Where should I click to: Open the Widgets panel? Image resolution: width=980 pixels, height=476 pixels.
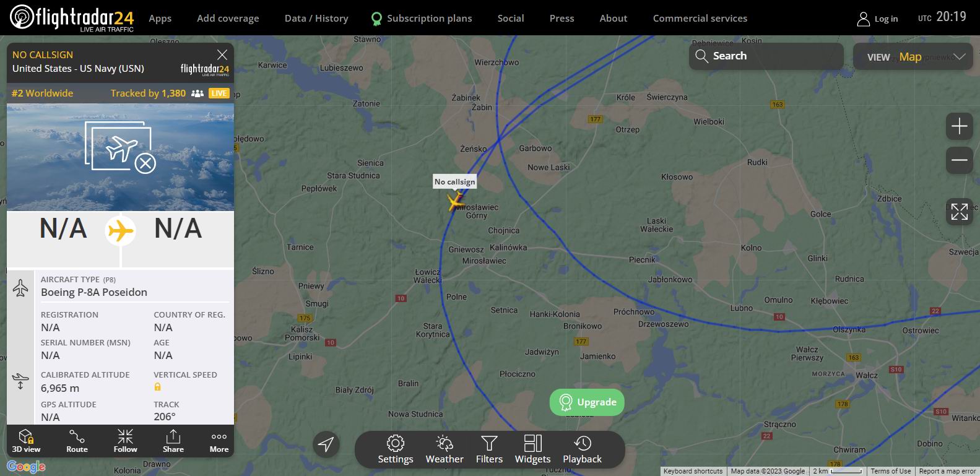coord(532,450)
